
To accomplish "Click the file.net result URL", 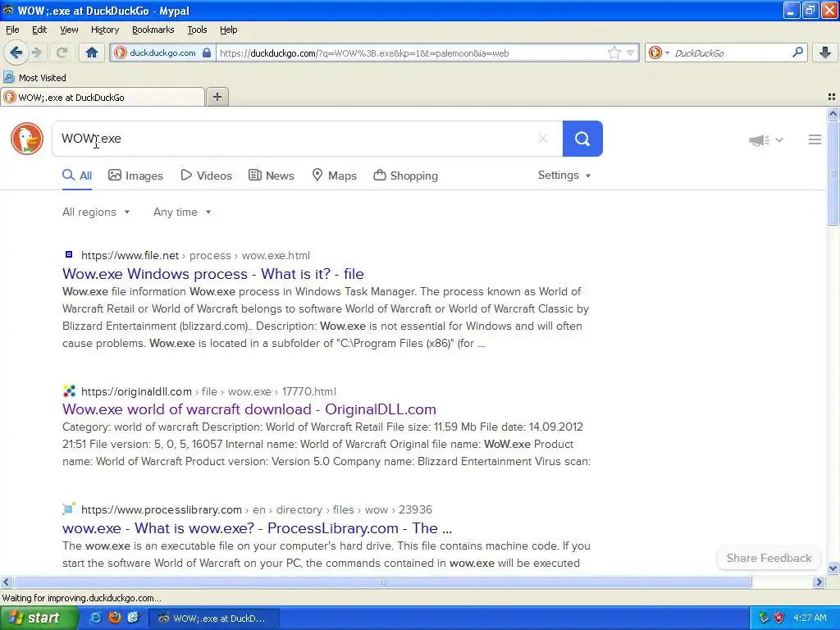I will (x=195, y=256).
